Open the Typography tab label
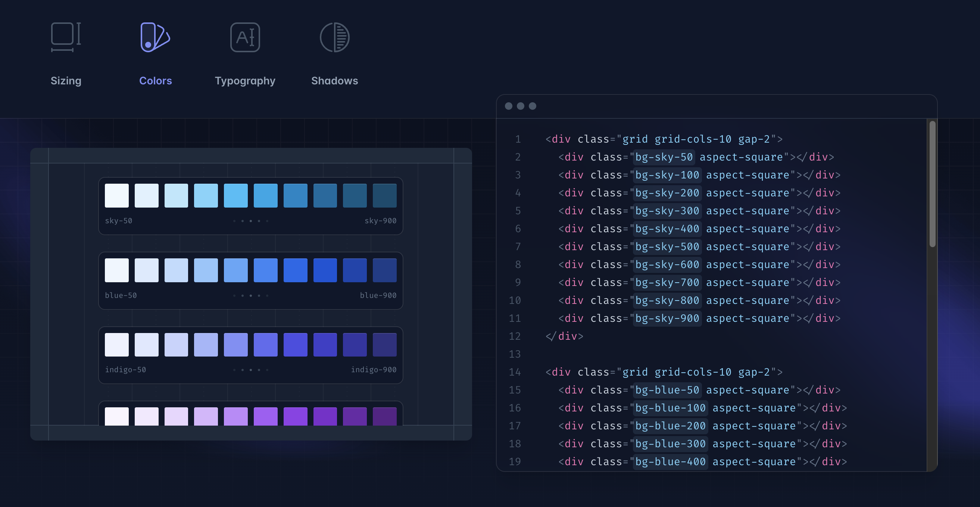 245,81
